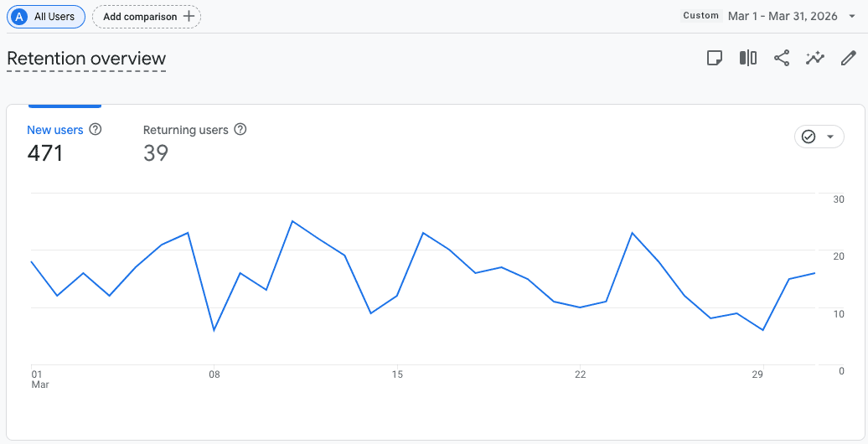
Task: Click help icon beside New users
Action: [x=96, y=130]
